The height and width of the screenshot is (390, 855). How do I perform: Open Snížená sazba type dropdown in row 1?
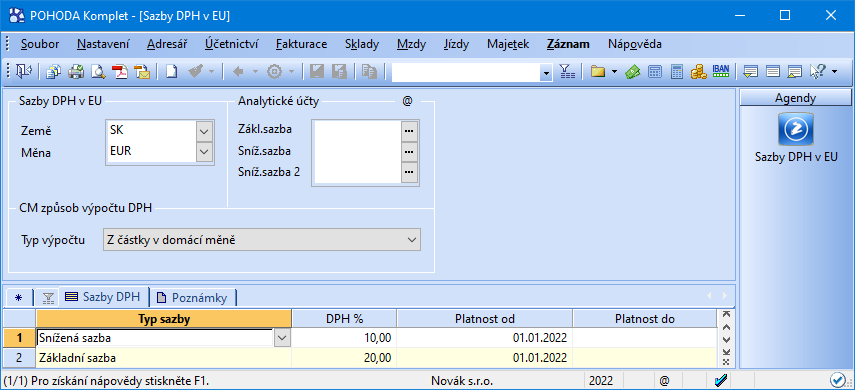click(281, 338)
